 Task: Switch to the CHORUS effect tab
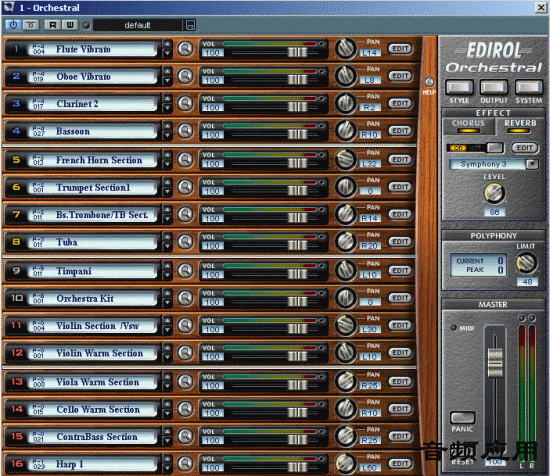(468, 126)
